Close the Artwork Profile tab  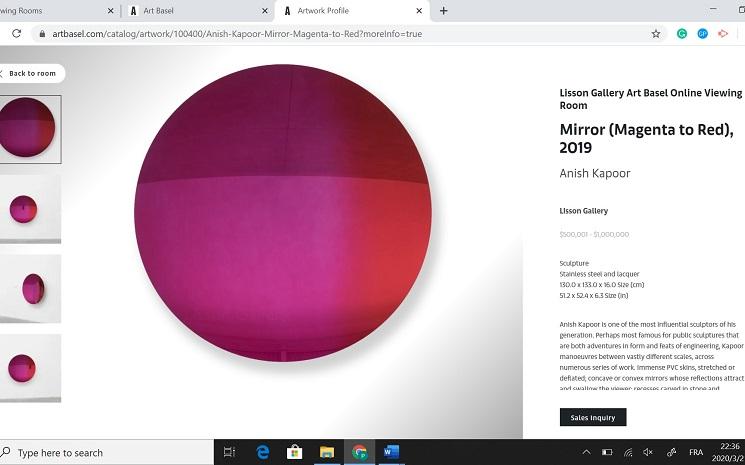pos(419,10)
